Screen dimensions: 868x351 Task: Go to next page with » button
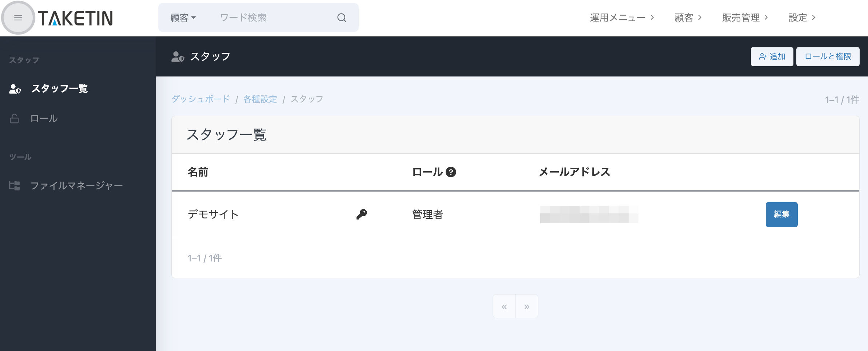526,307
